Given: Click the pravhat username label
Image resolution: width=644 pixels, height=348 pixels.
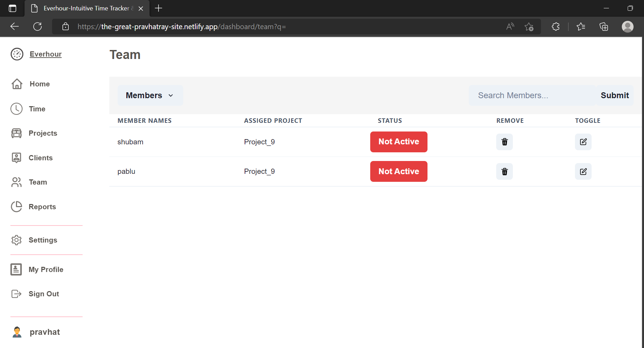Looking at the screenshot, I should pos(45,332).
